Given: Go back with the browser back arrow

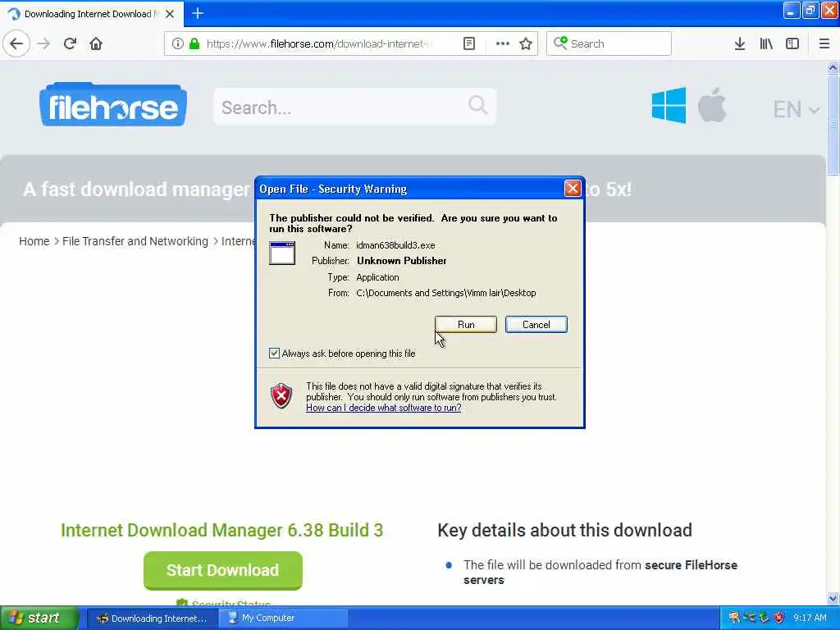Looking at the screenshot, I should coord(16,43).
